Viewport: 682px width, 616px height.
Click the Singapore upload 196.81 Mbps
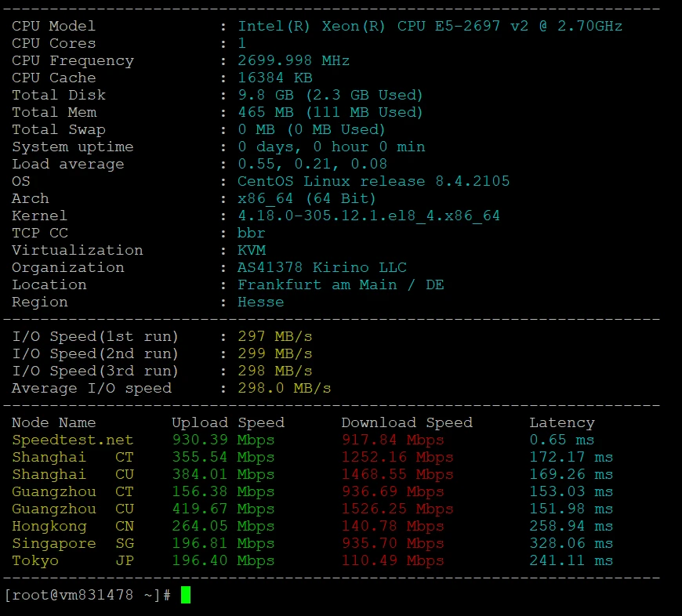pyautogui.click(x=223, y=543)
